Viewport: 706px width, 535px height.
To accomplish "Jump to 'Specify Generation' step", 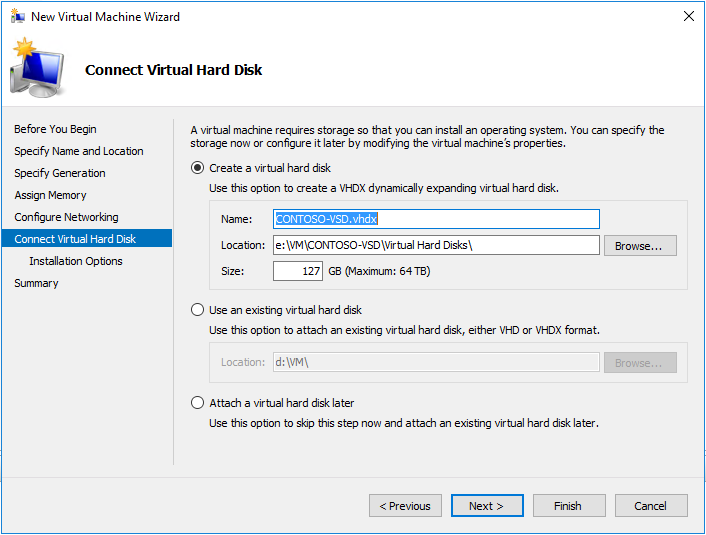I will (x=60, y=173).
